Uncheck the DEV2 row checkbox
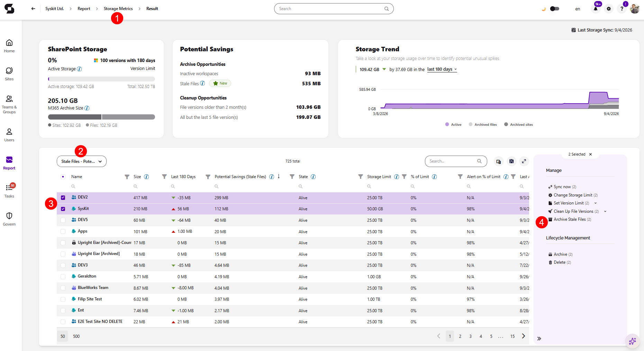The width and height of the screenshot is (644, 351). (63, 198)
